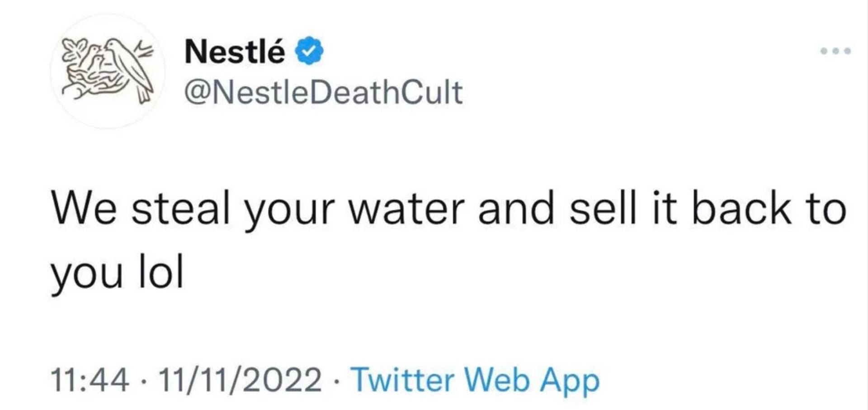The height and width of the screenshot is (410, 868).
Task: Open the Nestlé display name link
Action: [x=235, y=52]
